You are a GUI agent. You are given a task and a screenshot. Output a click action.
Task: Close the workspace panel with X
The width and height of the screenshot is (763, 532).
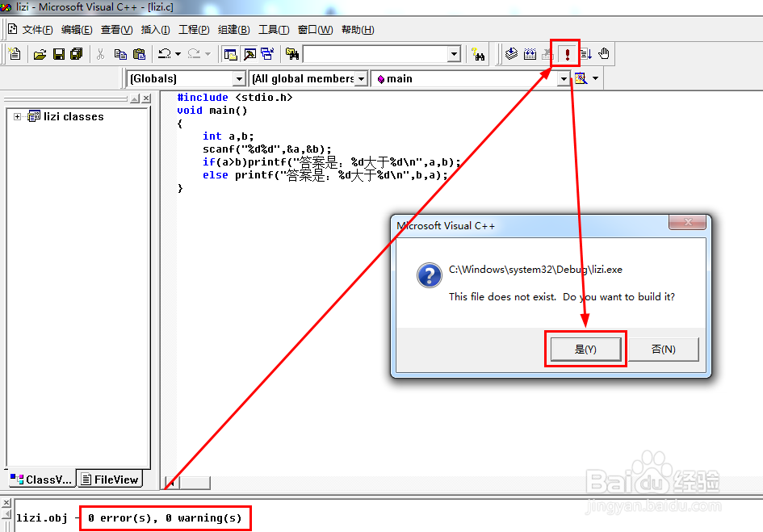[146, 98]
